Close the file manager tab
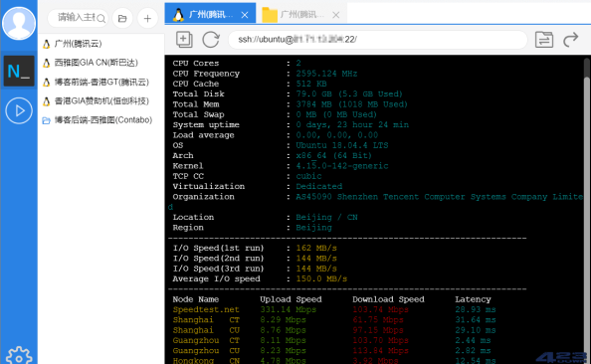 click(336, 15)
